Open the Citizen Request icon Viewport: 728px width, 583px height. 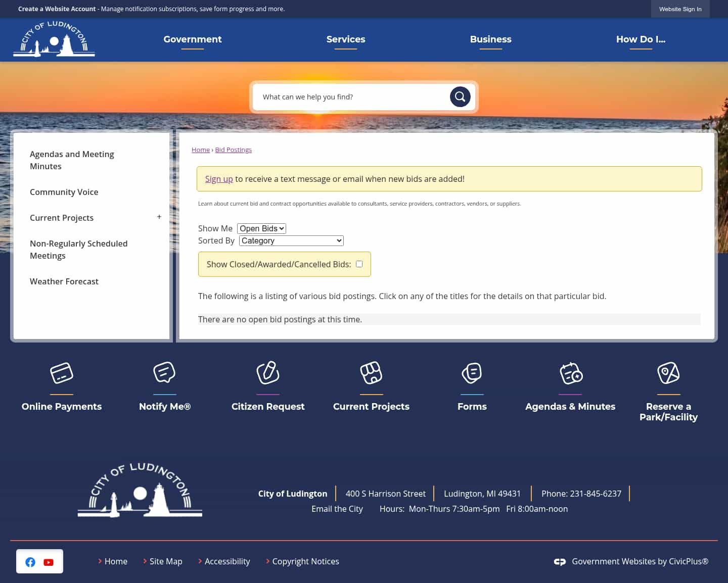click(268, 373)
